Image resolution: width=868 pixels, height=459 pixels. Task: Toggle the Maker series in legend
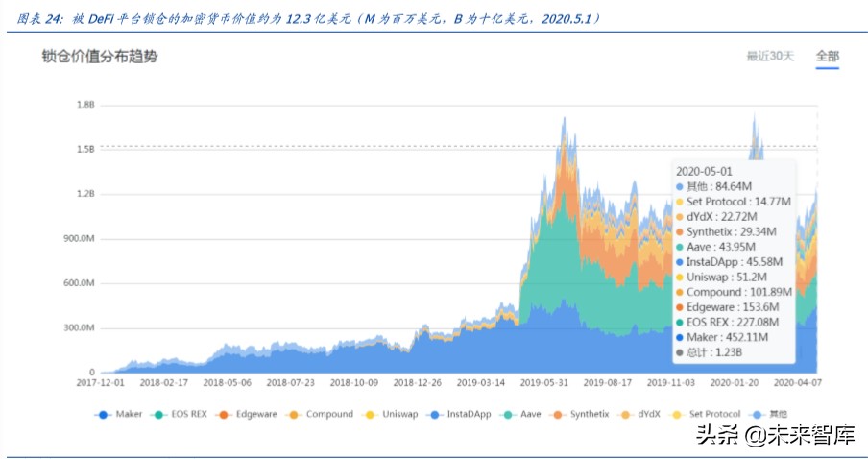[118, 414]
